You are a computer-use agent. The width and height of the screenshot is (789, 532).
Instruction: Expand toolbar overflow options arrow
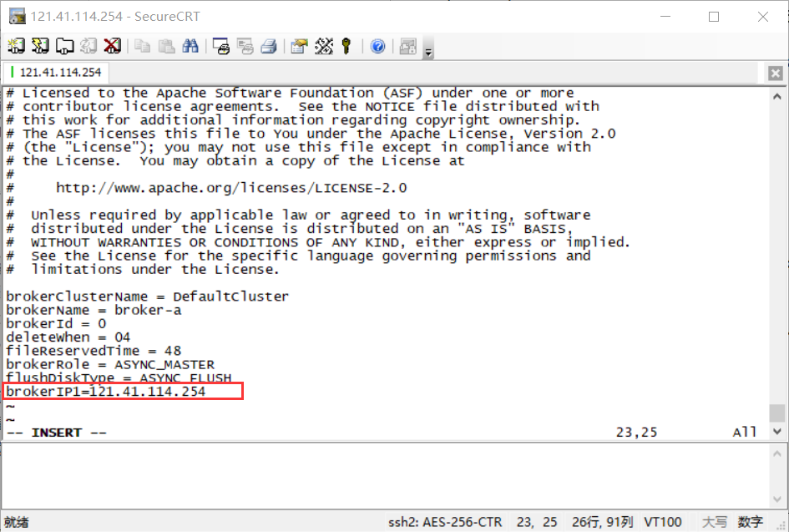pos(428,48)
